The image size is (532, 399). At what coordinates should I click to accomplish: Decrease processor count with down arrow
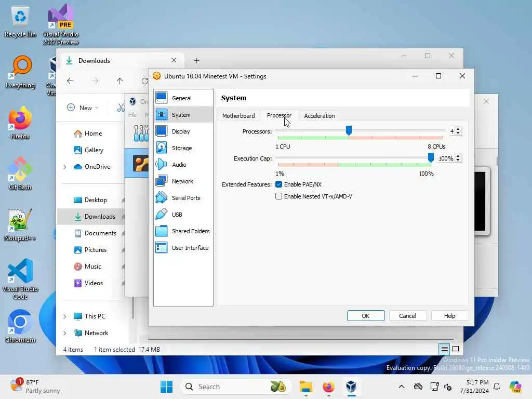coord(458,133)
